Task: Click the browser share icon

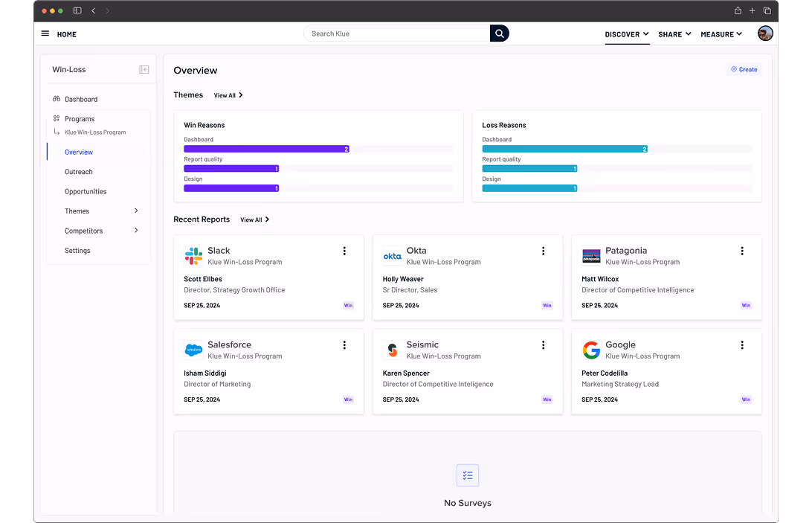Action: (738, 10)
